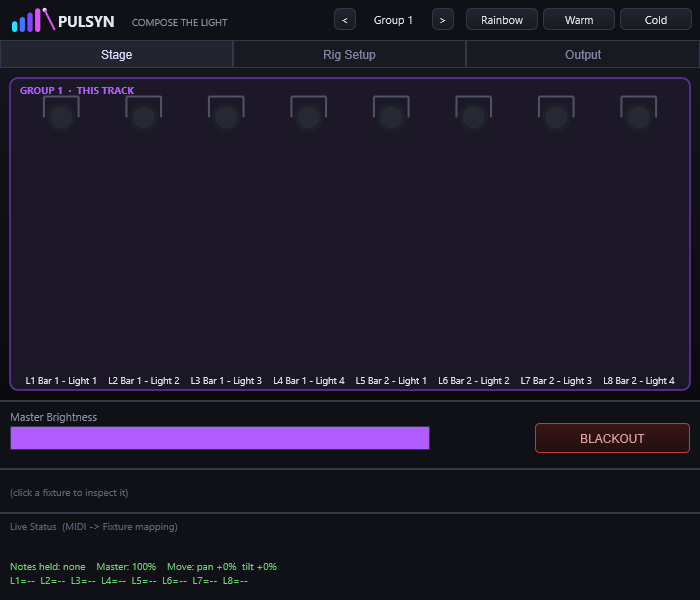Apply the Rainbow color preset
The width and height of the screenshot is (700, 600).
pyautogui.click(x=502, y=20)
